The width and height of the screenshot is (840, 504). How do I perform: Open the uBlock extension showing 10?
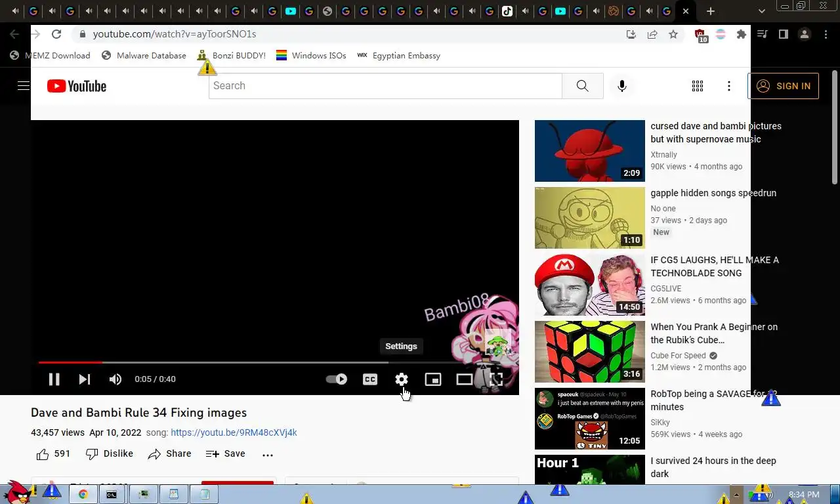(x=700, y=35)
